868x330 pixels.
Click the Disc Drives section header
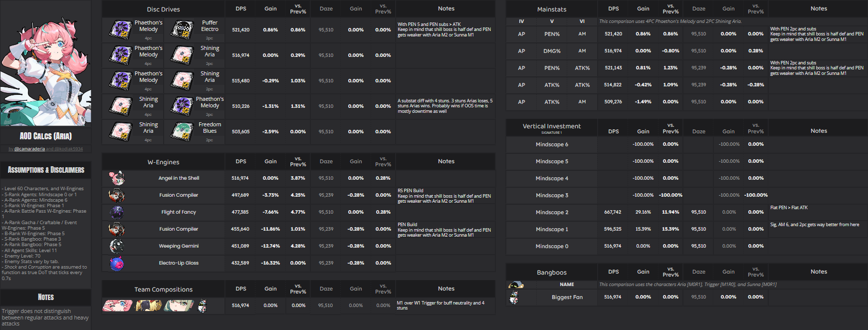[163, 9]
